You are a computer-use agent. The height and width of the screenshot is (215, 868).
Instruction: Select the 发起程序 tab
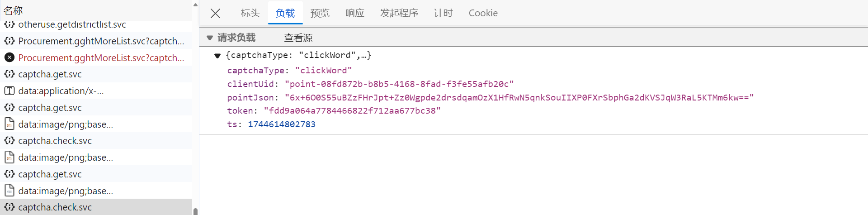pos(399,13)
